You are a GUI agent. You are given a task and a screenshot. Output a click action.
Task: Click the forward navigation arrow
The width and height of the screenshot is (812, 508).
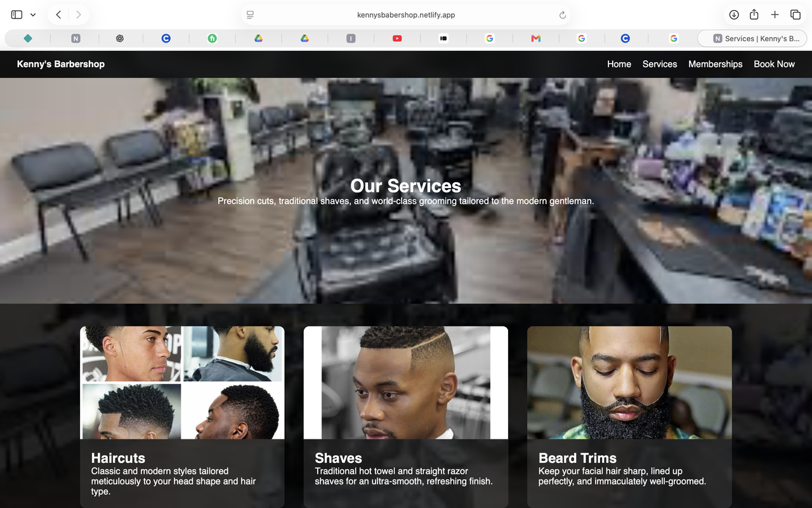pyautogui.click(x=79, y=15)
